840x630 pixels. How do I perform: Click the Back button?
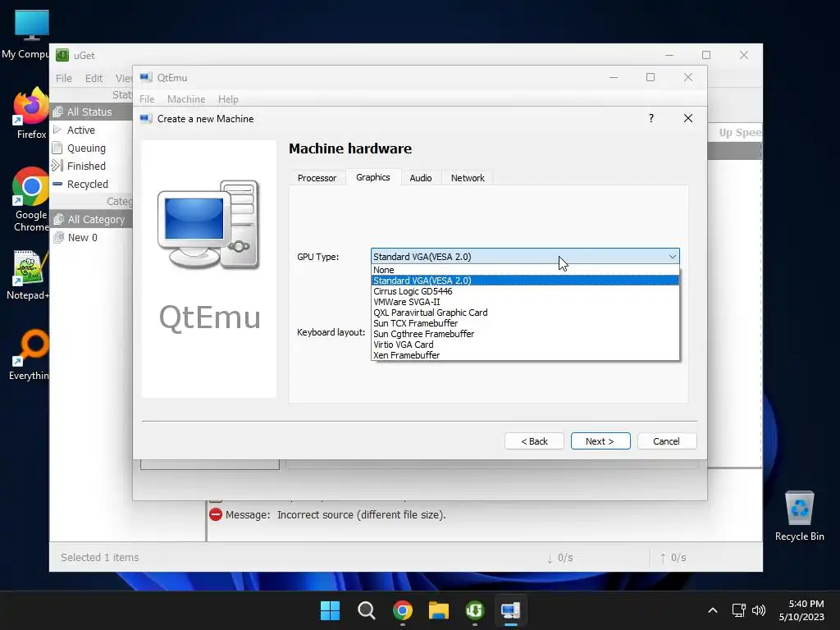[x=534, y=441]
